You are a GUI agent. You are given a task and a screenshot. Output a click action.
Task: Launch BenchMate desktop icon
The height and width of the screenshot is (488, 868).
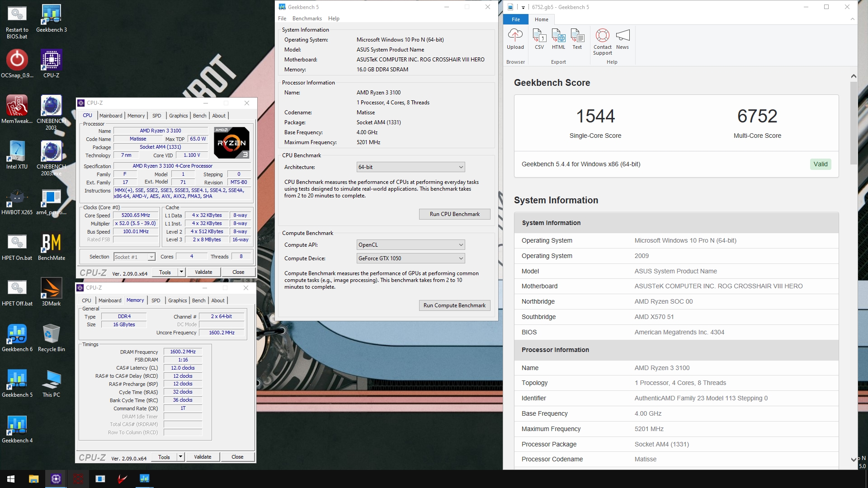tap(52, 246)
